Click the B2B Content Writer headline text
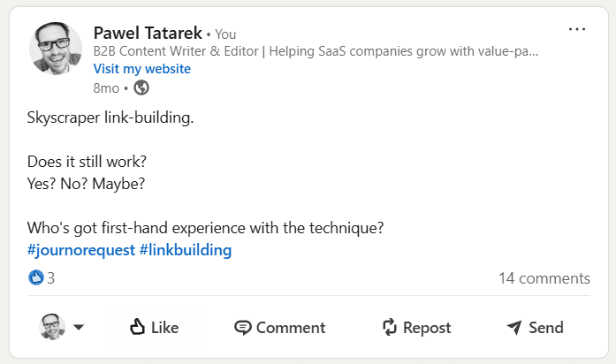616x364 pixels. 316,51
